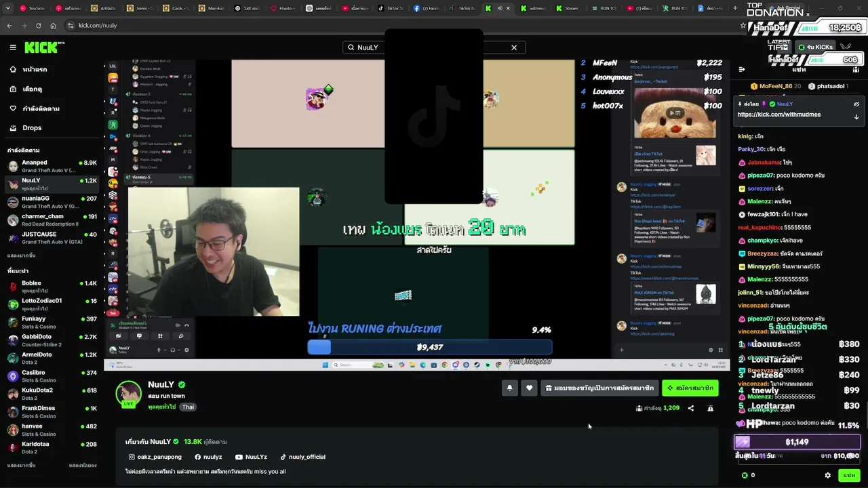The width and height of the screenshot is (868, 488).
Task: Click the browser back arrow
Action: 9,26
